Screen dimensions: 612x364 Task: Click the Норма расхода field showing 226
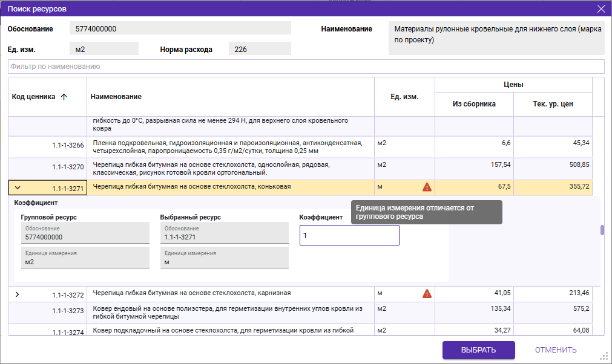pos(259,49)
